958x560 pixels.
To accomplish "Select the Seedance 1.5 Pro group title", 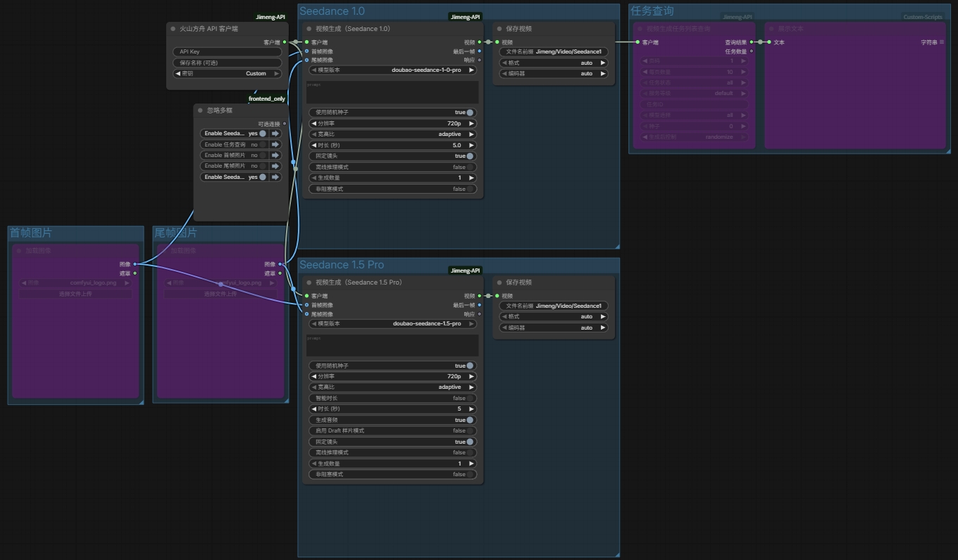I will [342, 265].
